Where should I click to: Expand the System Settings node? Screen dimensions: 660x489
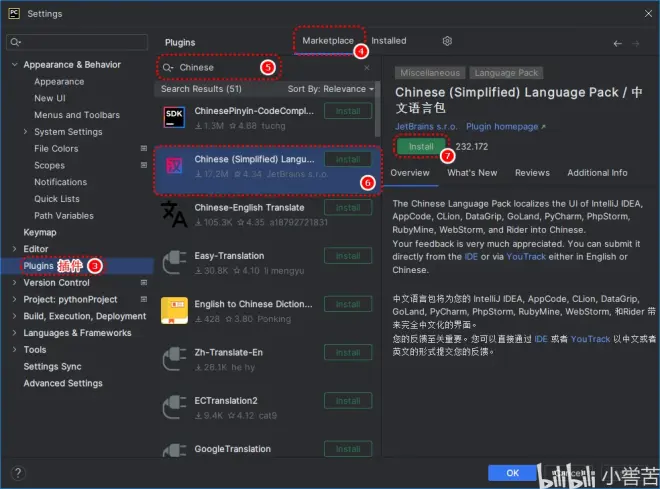tap(26, 132)
